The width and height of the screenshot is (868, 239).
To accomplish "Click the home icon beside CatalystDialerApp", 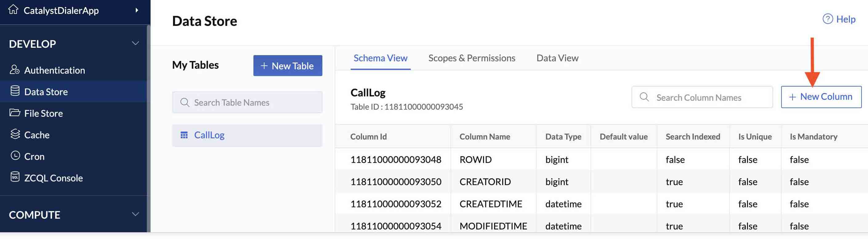I will pos(13,10).
